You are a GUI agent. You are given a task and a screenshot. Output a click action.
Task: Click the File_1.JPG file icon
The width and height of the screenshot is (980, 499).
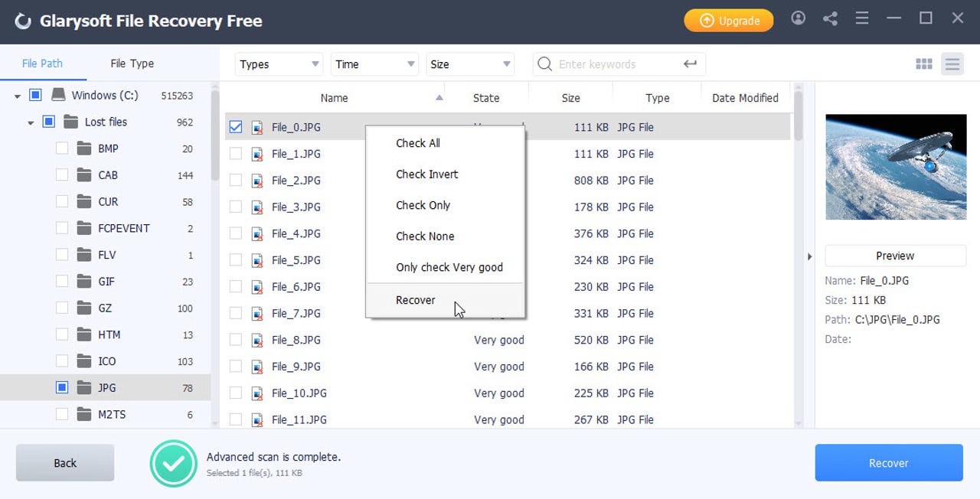[258, 155]
